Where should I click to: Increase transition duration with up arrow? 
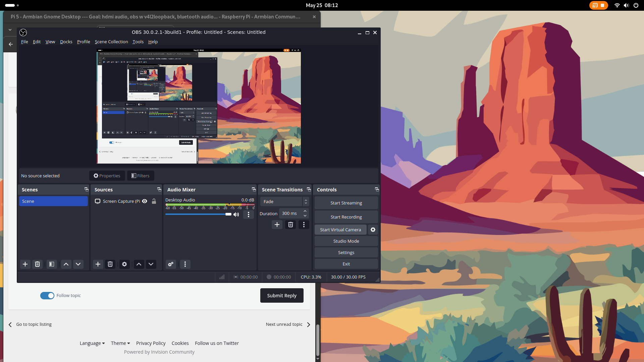point(305,211)
